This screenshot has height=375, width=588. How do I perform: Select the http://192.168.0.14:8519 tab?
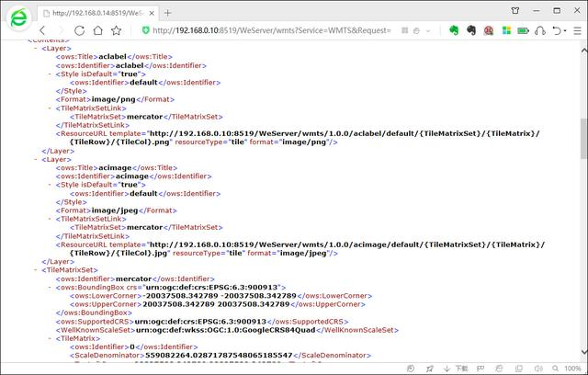tap(98, 13)
